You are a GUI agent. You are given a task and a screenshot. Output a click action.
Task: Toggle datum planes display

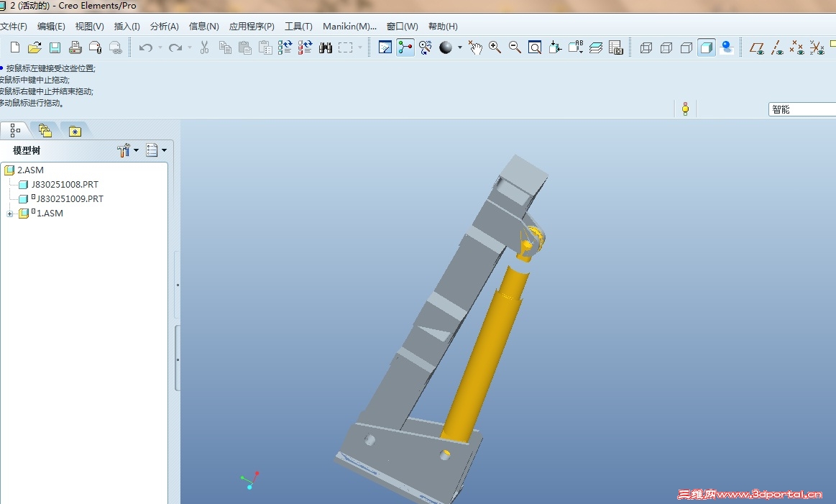pyautogui.click(x=756, y=47)
